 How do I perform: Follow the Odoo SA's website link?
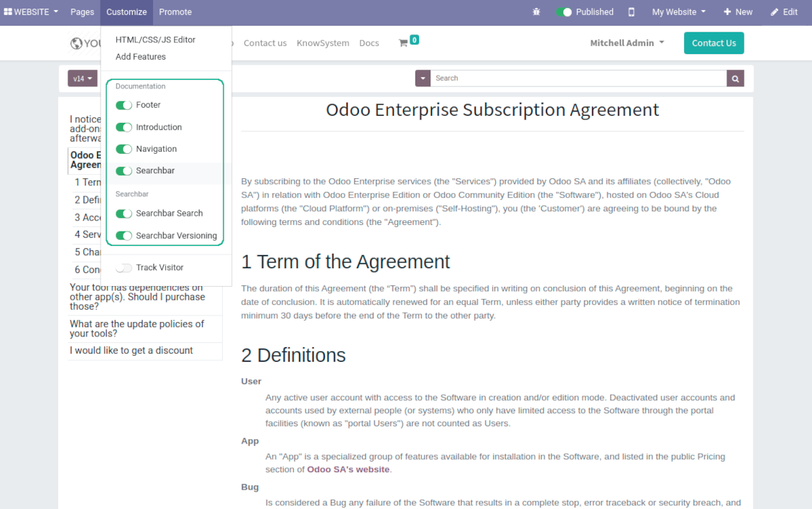pyautogui.click(x=348, y=469)
